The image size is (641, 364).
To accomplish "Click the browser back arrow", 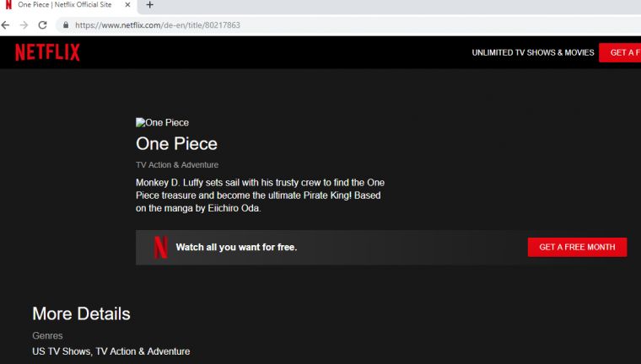I will tap(8, 25).
